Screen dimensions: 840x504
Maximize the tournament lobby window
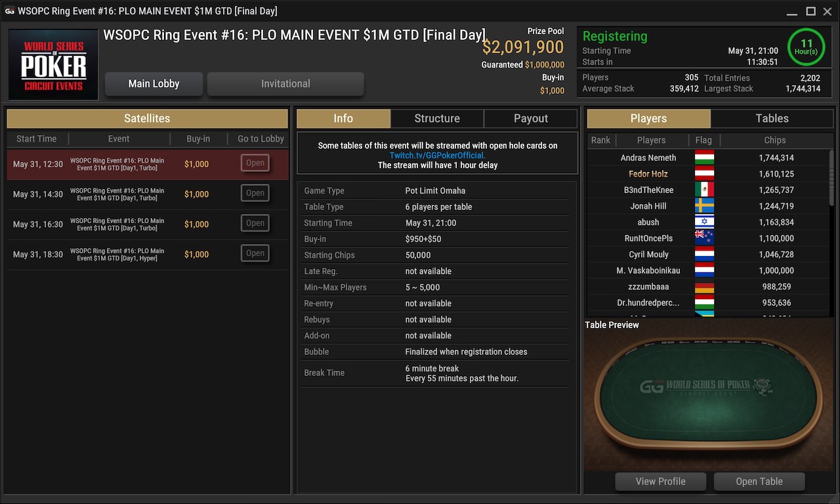pos(810,11)
